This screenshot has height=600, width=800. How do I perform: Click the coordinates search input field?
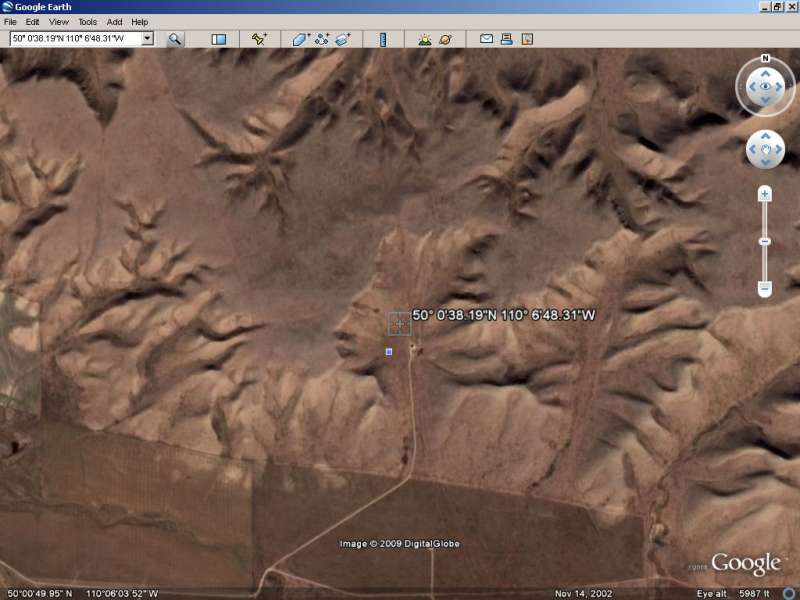(74, 39)
